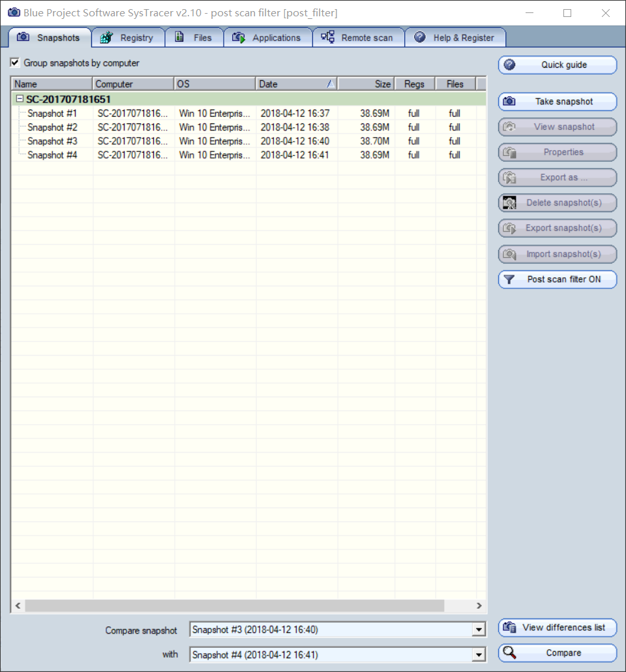Click the Compare button
626x672 pixels.
pyautogui.click(x=558, y=652)
